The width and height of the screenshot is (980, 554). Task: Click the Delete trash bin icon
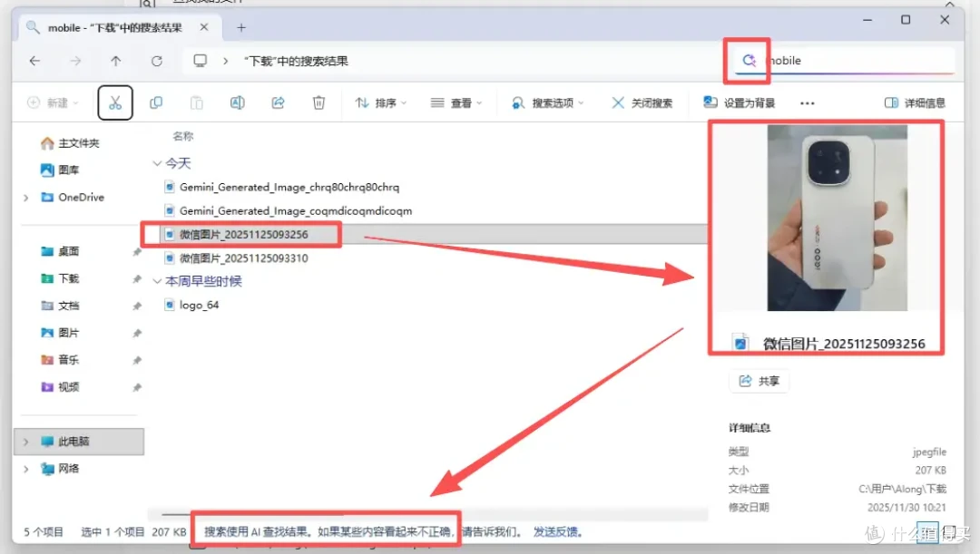(318, 102)
